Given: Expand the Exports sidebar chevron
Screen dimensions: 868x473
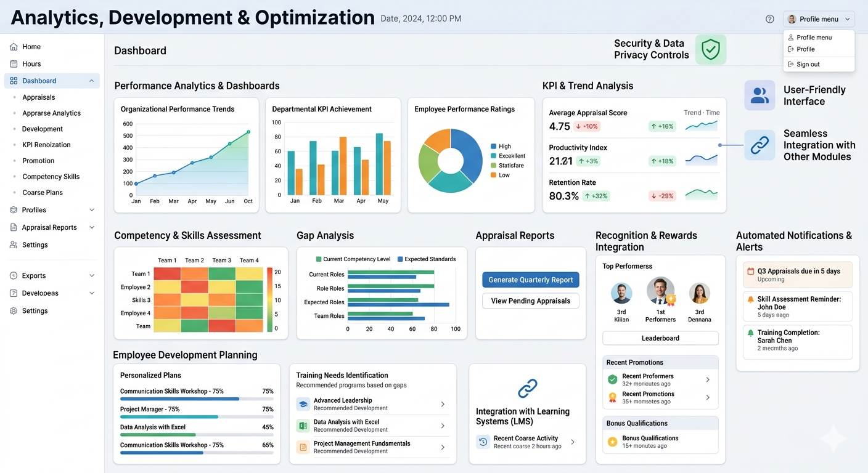Looking at the screenshot, I should [x=92, y=276].
